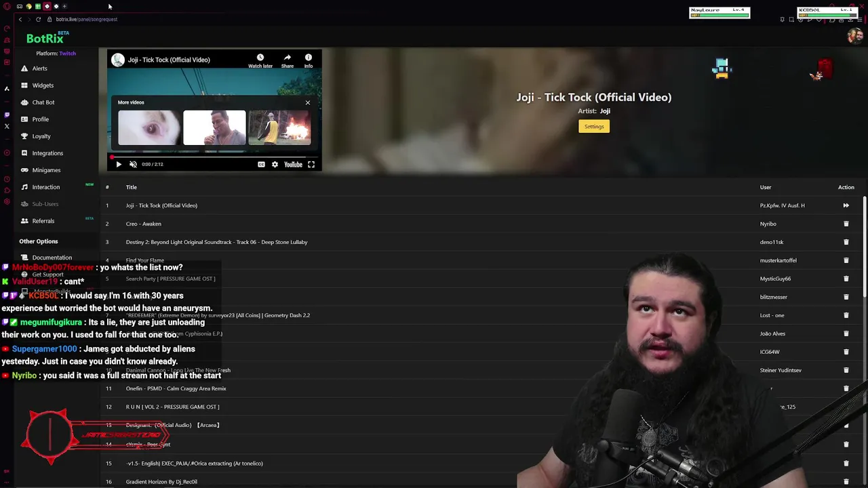
Task: Select the burning fire suggested video thumbnail
Action: pyautogui.click(x=279, y=128)
